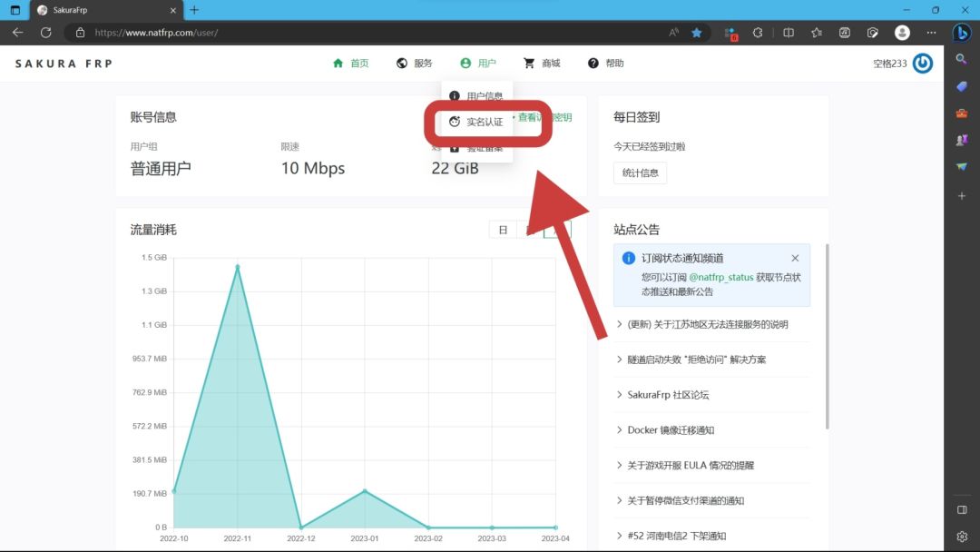Open the sidebar tools briefcase icon
This screenshot has height=552, width=980.
coord(961,113)
